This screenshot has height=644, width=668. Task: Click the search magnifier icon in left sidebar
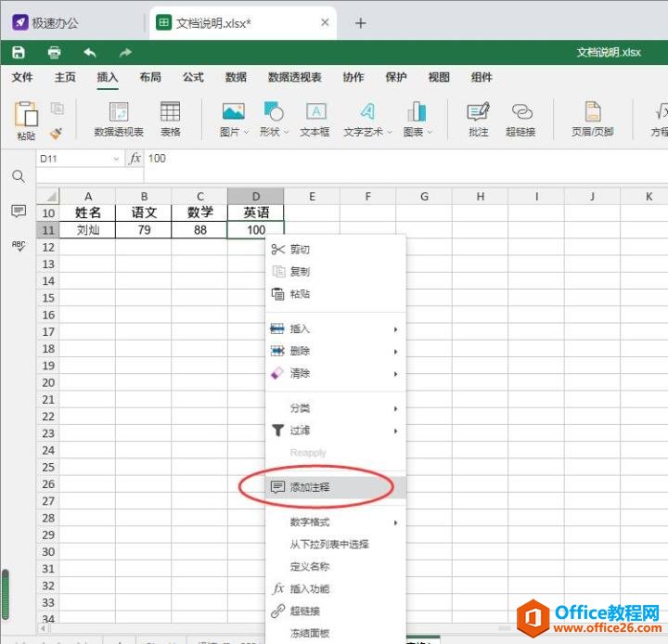[x=19, y=176]
